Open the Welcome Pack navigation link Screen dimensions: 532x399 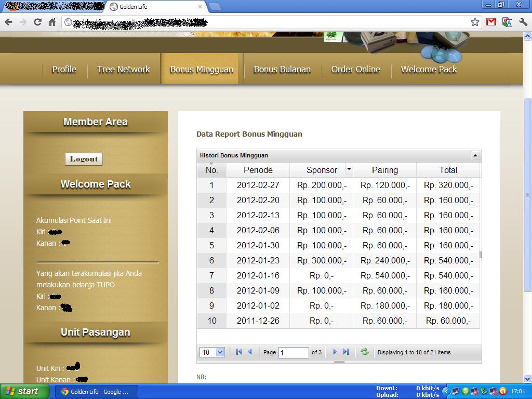point(429,70)
